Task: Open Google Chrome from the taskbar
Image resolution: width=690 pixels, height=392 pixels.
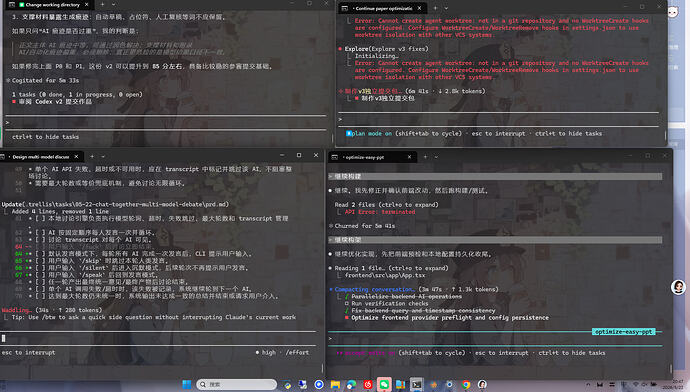Action: [466, 385]
